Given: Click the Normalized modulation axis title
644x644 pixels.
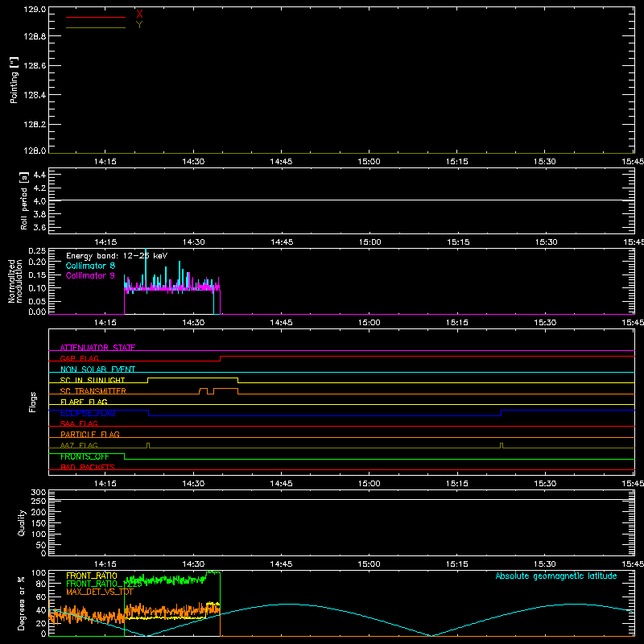Looking at the screenshot, I should (x=14, y=281).
